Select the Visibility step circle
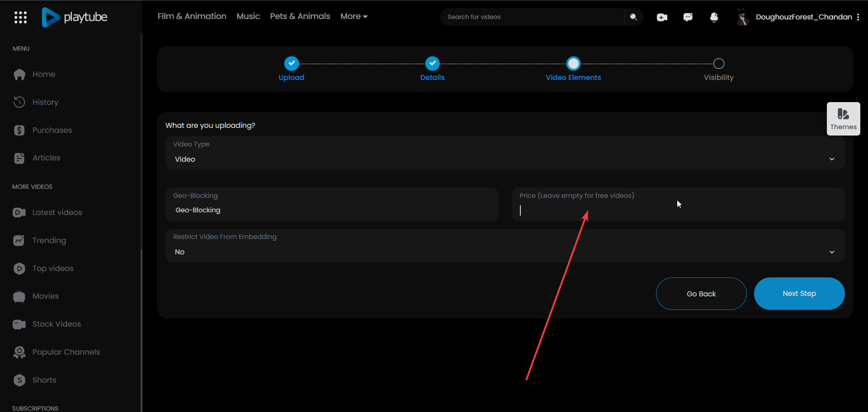 coord(718,64)
